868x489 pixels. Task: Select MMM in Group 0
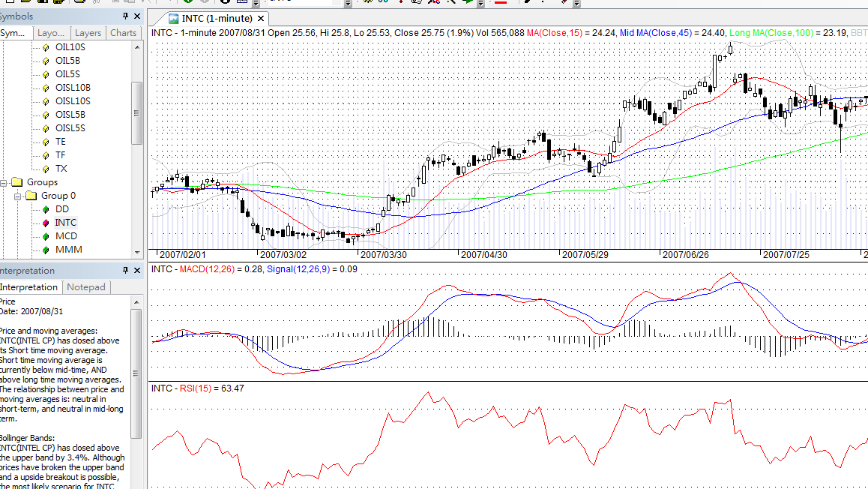pyautogui.click(x=69, y=250)
